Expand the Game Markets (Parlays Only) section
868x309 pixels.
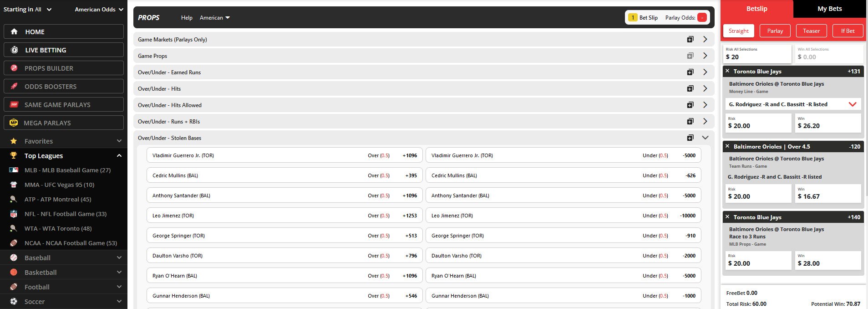(x=705, y=40)
